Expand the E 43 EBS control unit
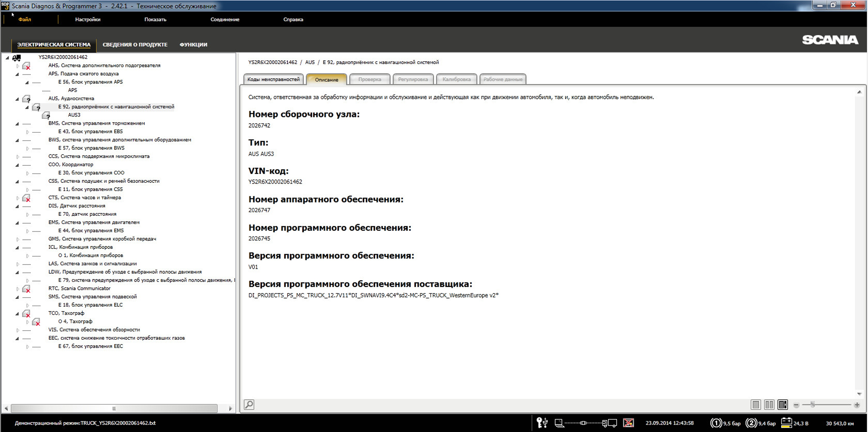The height and width of the screenshot is (432, 868). tap(28, 132)
